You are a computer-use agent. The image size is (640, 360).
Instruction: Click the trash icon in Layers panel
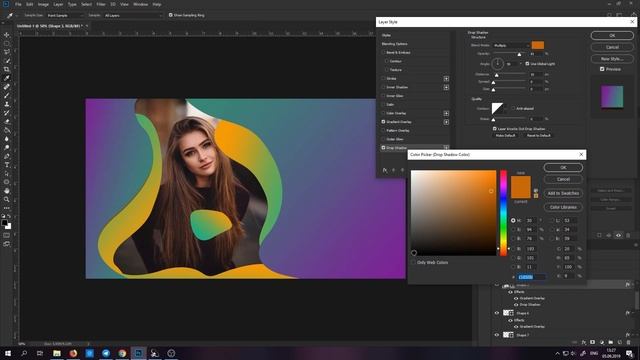click(629, 342)
